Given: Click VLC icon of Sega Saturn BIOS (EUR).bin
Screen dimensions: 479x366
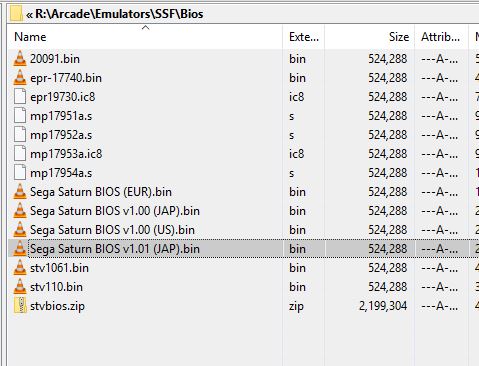Looking at the screenshot, I should (20, 192).
